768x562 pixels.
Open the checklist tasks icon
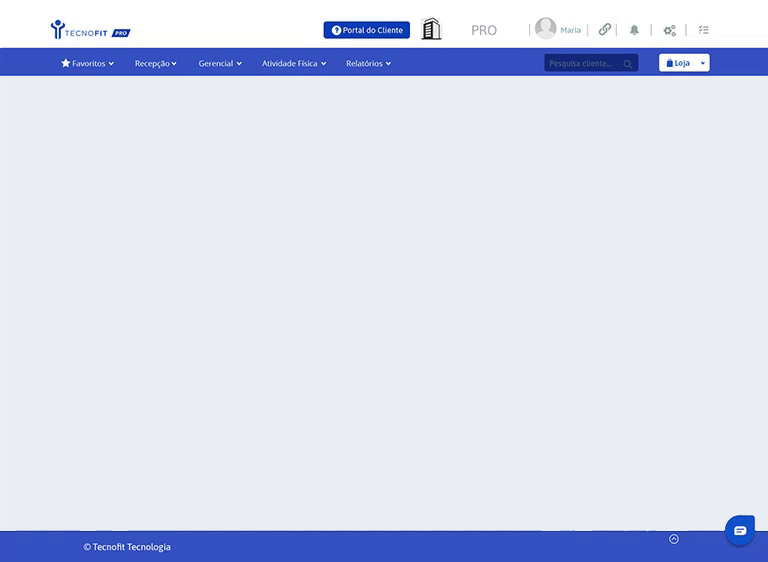pos(704,30)
